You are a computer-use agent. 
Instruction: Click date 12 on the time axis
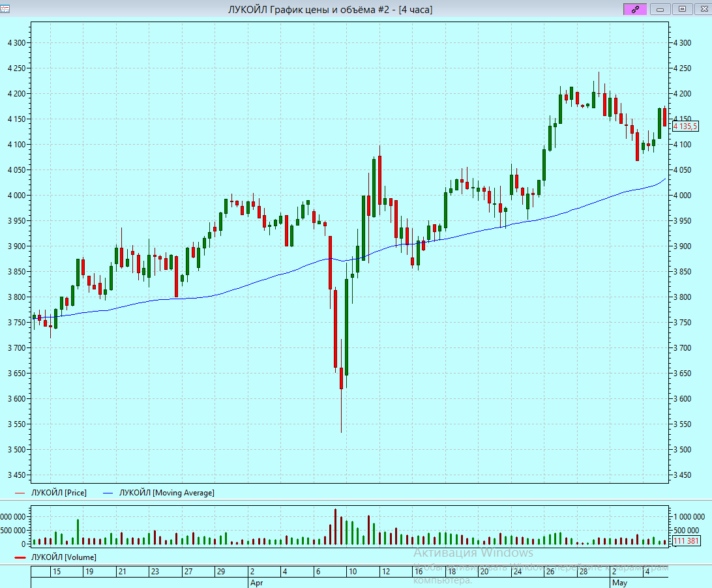[x=386, y=572]
